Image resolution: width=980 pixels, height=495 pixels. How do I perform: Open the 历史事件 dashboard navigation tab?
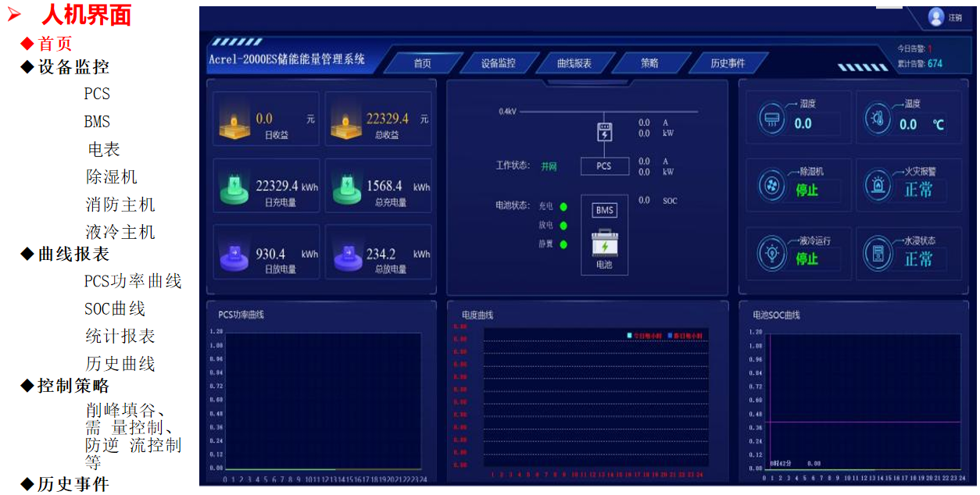point(728,63)
